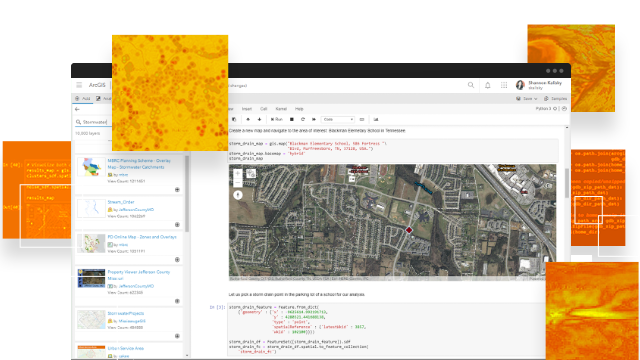Open the Cell menu
The image size is (640, 360).
click(x=264, y=109)
